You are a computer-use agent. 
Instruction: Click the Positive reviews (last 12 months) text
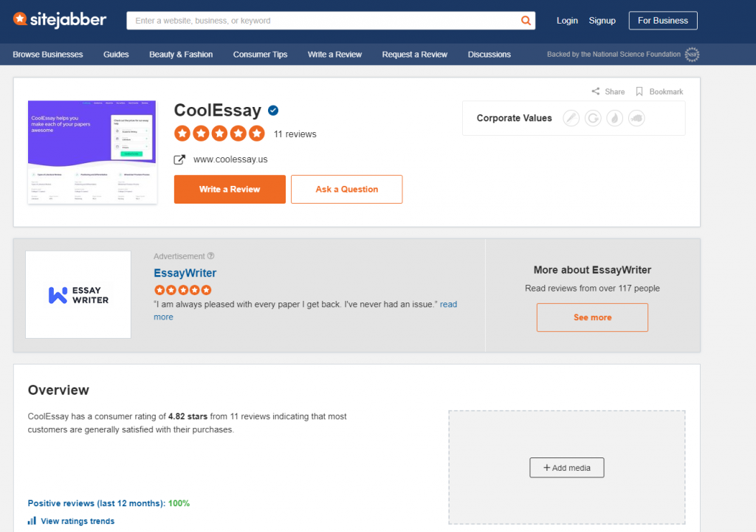pyautogui.click(x=97, y=503)
